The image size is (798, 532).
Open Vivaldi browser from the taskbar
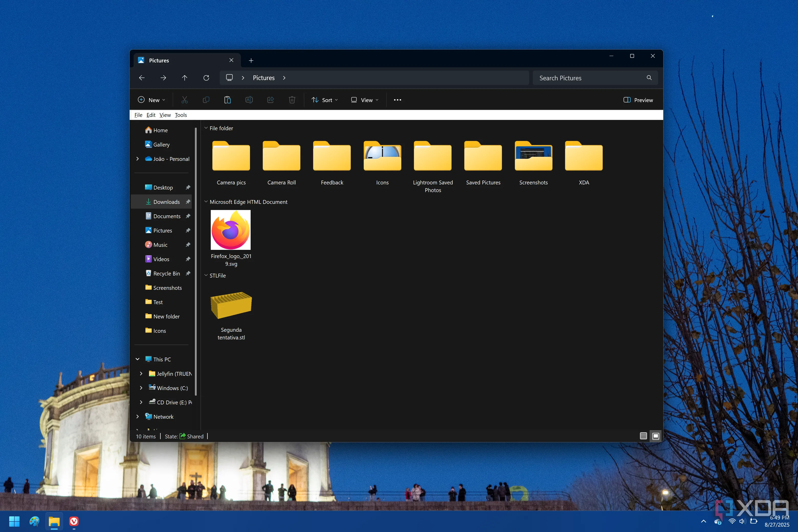[x=74, y=521]
